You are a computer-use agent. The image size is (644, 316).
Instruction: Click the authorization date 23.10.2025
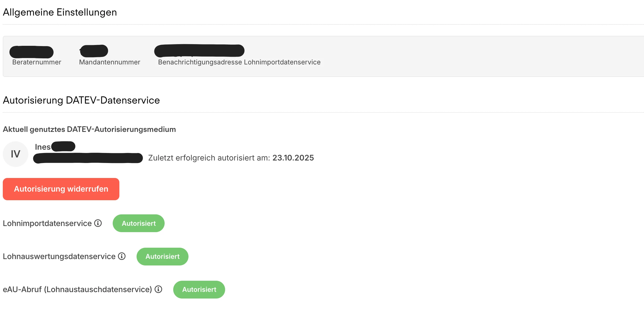[x=293, y=158]
